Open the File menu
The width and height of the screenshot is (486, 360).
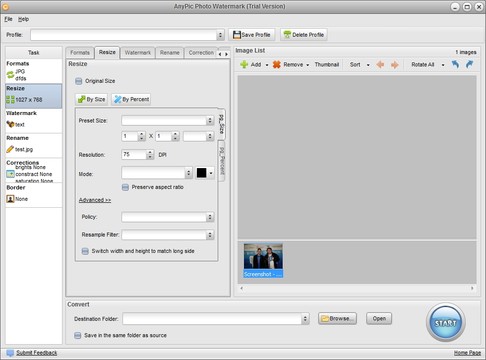(x=8, y=19)
